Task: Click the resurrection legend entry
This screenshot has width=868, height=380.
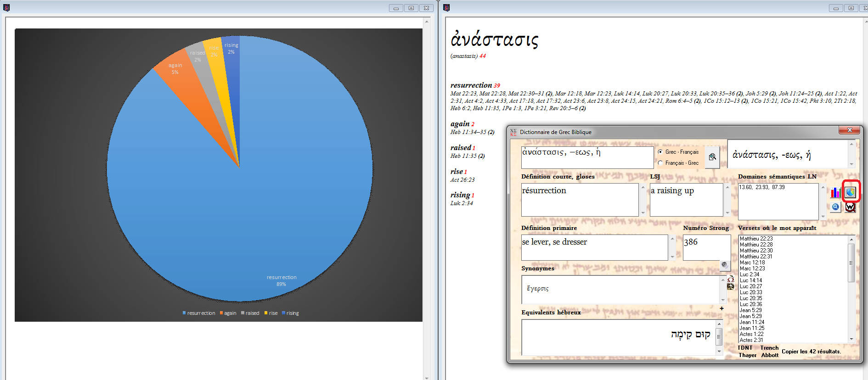Action: pyautogui.click(x=198, y=313)
